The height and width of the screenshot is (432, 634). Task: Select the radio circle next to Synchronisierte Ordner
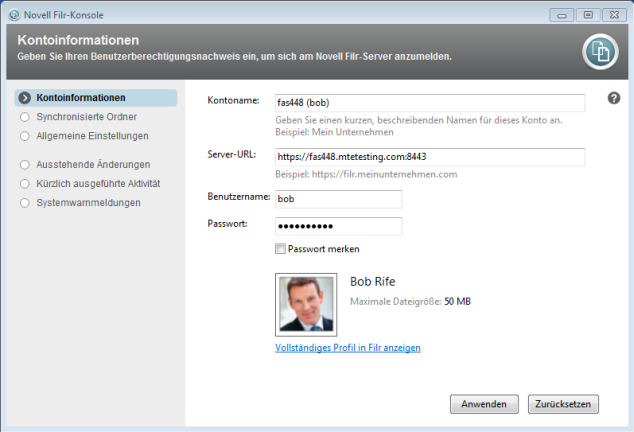pos(25,117)
